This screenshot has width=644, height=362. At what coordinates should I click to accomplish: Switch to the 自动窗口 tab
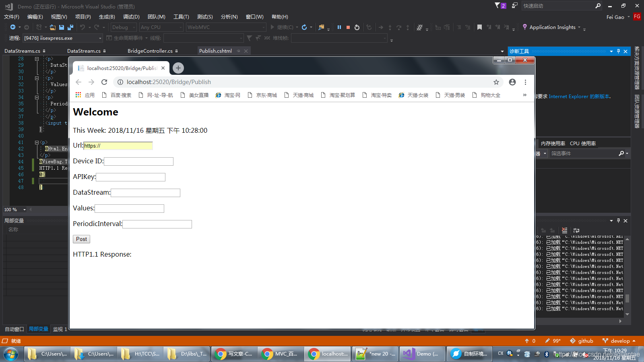[14, 329]
